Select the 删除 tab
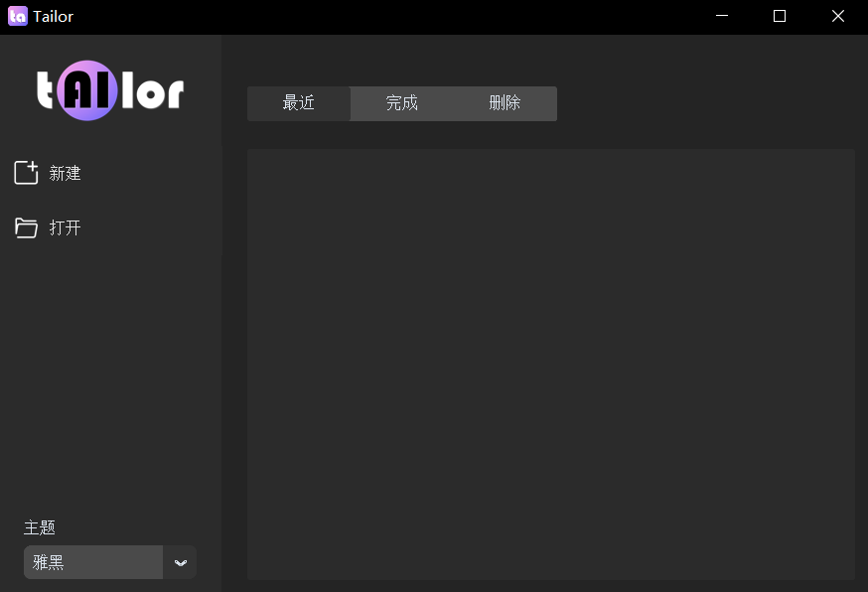The height and width of the screenshot is (592, 868). coord(505,103)
